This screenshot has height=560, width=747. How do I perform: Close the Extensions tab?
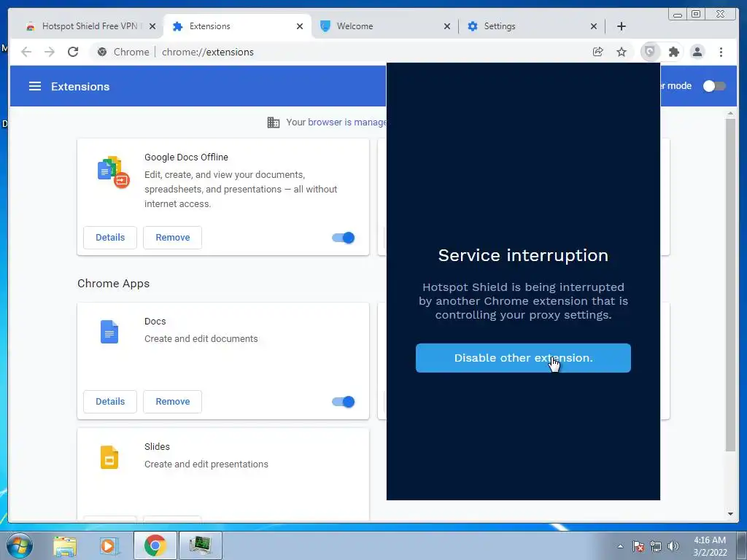[x=300, y=26]
